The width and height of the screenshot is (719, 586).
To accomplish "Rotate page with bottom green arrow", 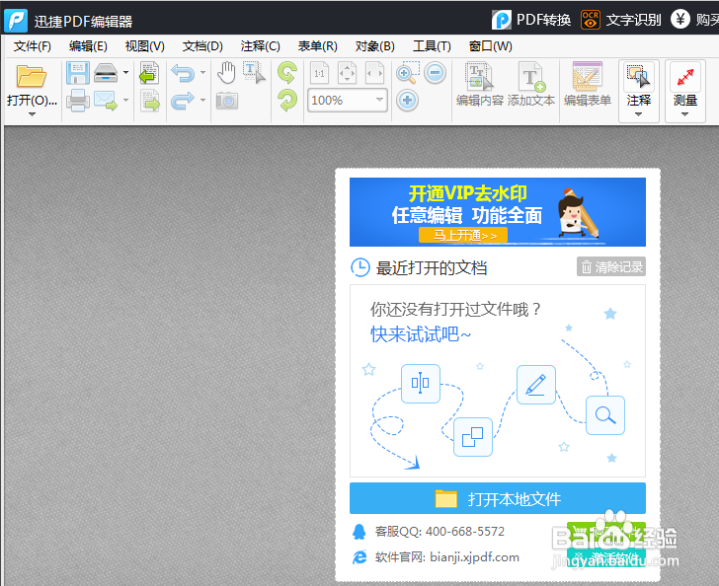I will [x=288, y=100].
